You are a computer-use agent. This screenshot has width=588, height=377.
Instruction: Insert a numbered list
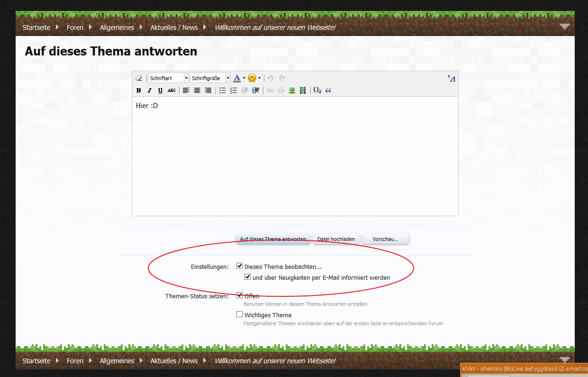tap(234, 91)
